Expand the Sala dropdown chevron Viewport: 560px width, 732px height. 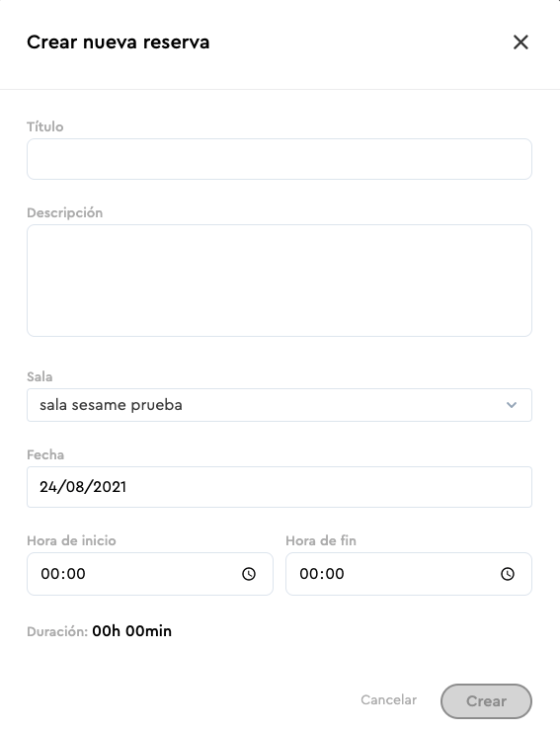(512, 405)
